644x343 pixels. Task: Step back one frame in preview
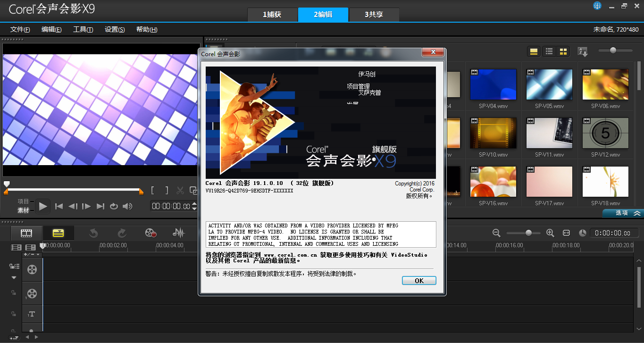coord(73,206)
